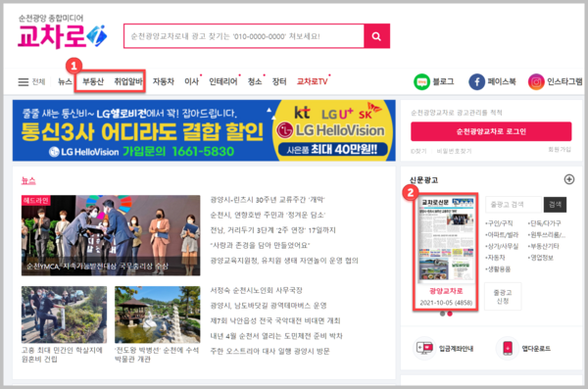Open the 뉴스 menu item
This screenshot has width=588, height=389.
(65, 81)
